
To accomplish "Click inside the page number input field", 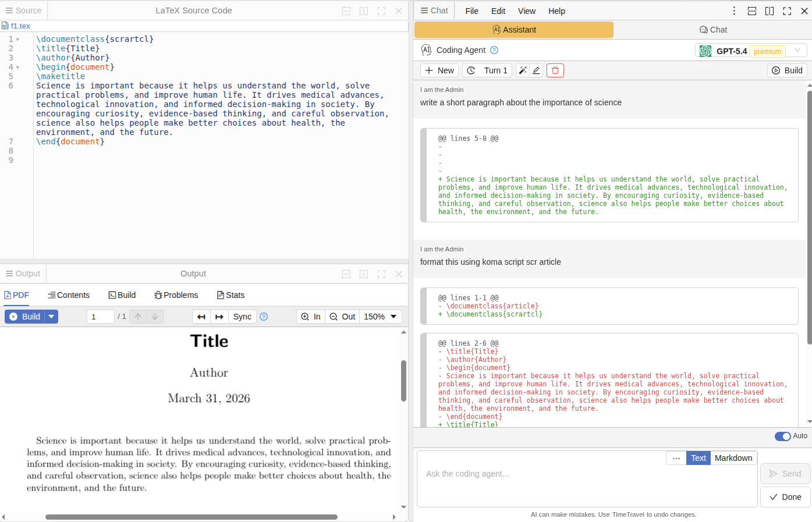I will [x=100, y=316].
